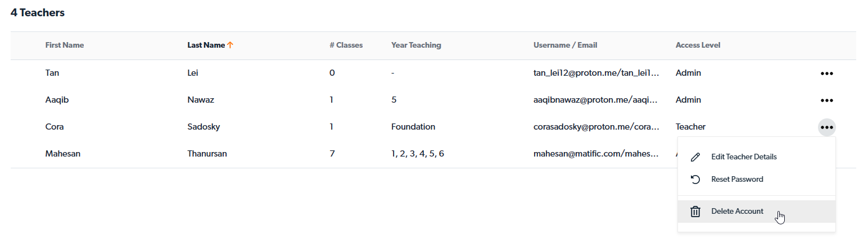Click Tan Lei's email address cell
The image size is (868, 248).
pos(596,73)
